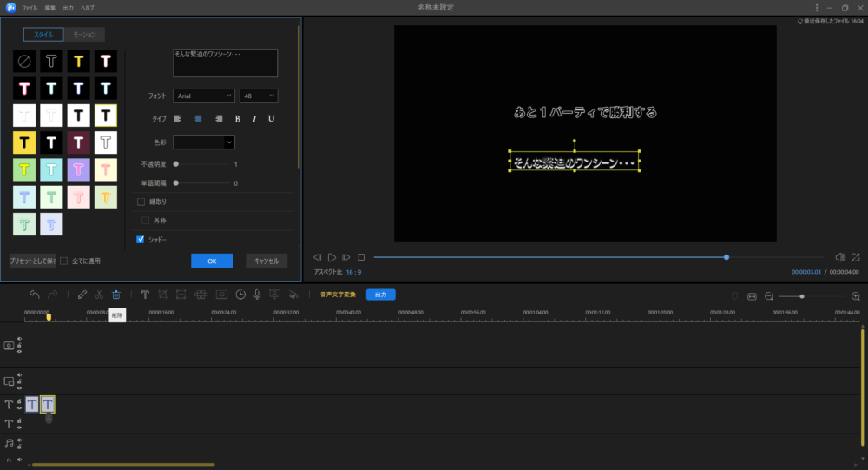Viewport: 868px width, 470px height.
Task: Apply the maroon background T style
Action: [x=79, y=142]
